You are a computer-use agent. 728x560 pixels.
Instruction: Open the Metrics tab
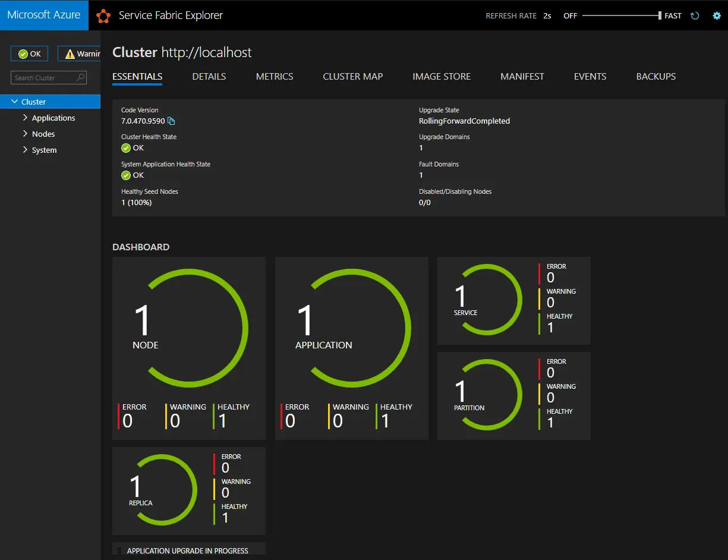pyautogui.click(x=275, y=77)
